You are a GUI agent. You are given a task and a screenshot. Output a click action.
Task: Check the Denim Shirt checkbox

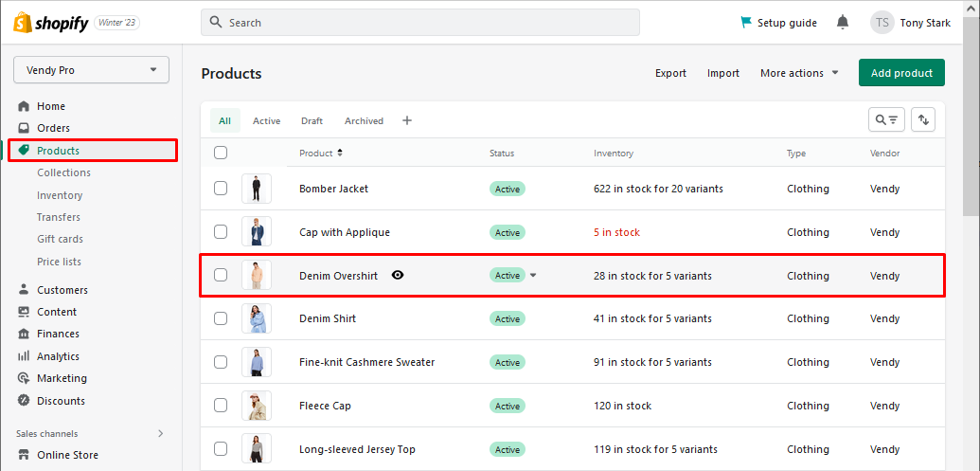click(221, 318)
